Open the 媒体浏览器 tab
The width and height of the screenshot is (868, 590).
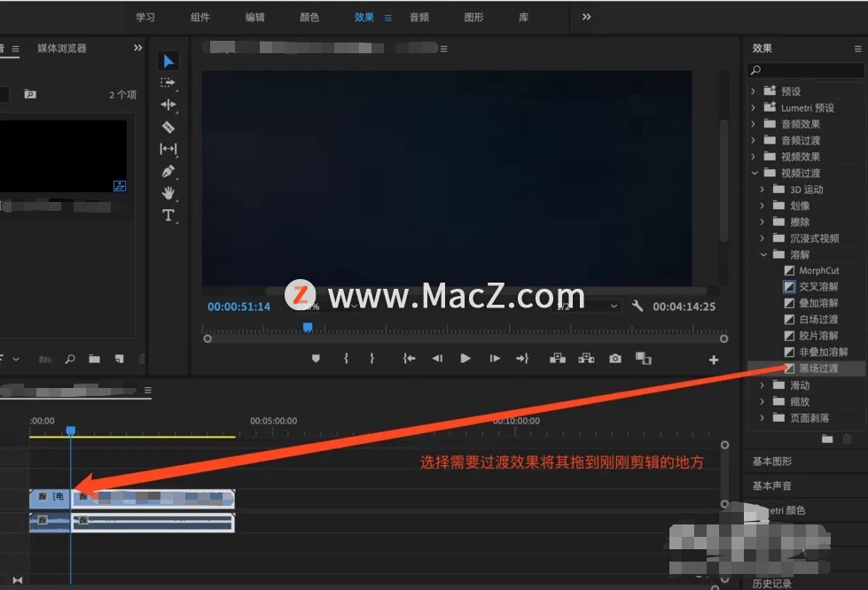62,48
